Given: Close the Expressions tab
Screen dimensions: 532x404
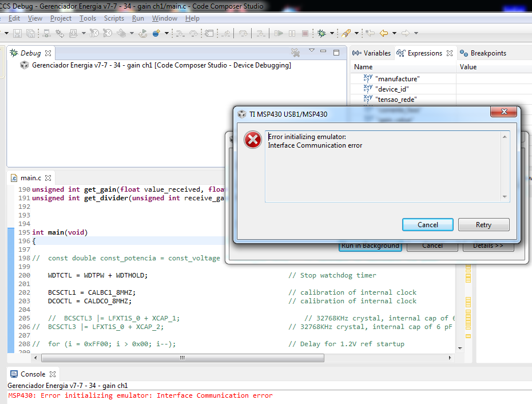Looking at the screenshot, I should coord(450,53).
